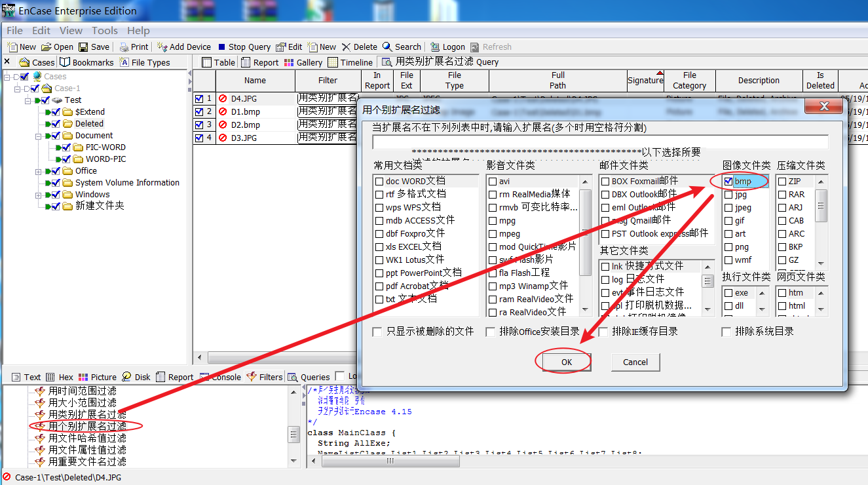Image resolution: width=868 pixels, height=485 pixels.
Task: Click the Open toolbar button
Action: pyautogui.click(x=57, y=47)
